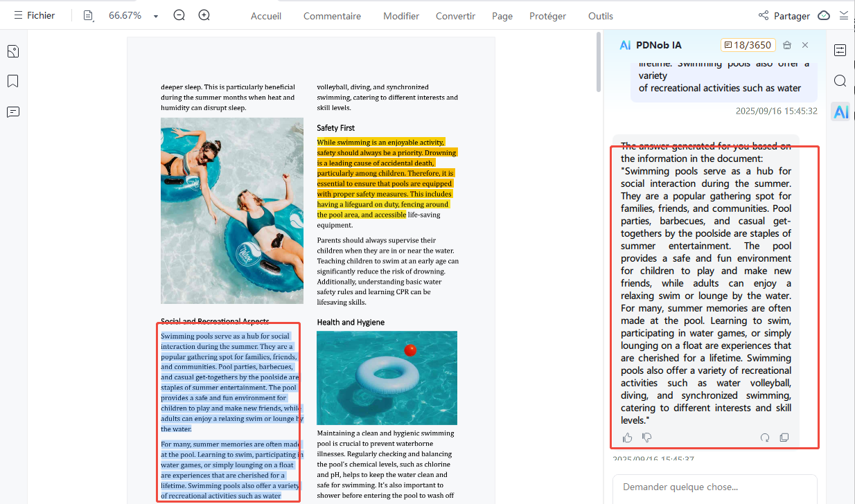
Task: Open the Fichier menu
Action: tap(34, 15)
